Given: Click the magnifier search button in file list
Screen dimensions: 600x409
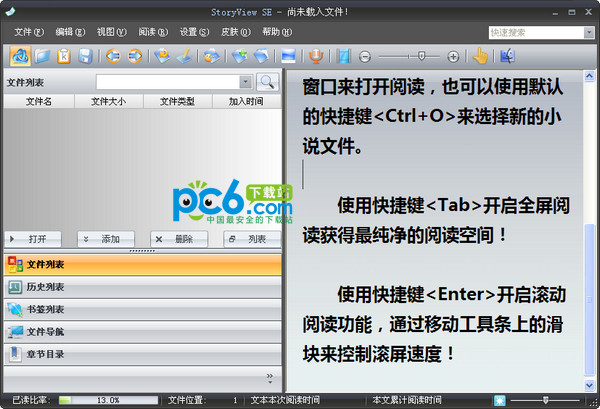Looking at the screenshot, I should click(267, 82).
